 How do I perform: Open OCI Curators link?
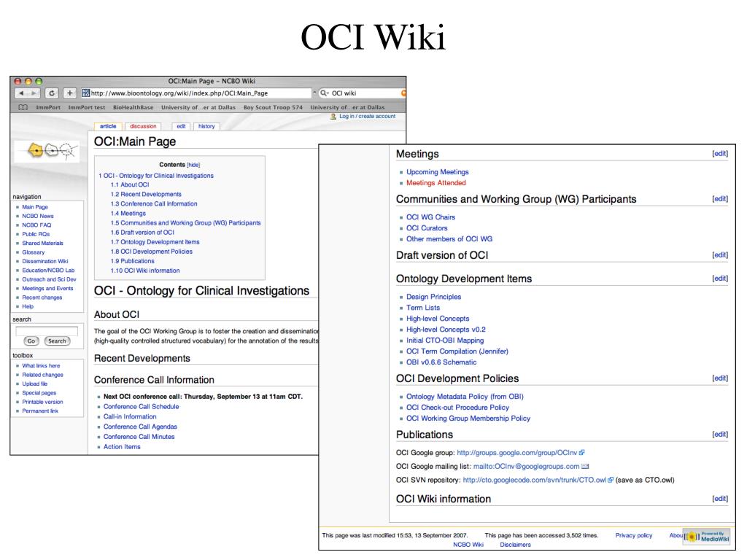pos(427,228)
